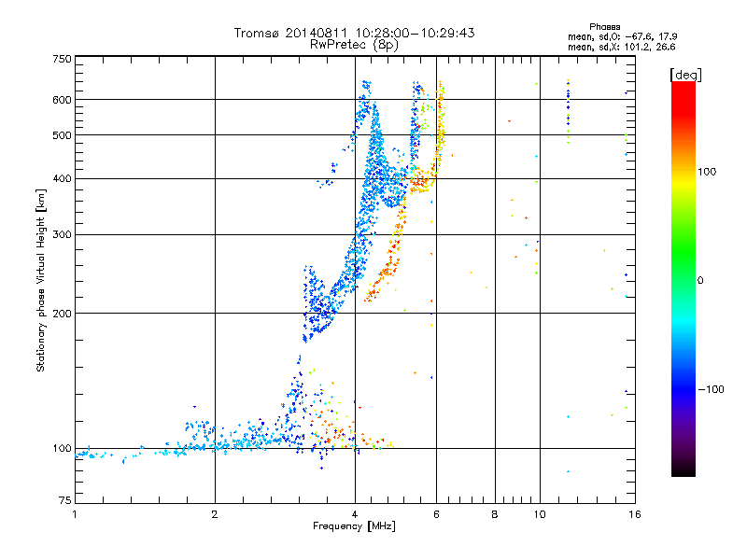Image resolution: width=747 pixels, height=560 pixels.
Task: Click the blue O-mode cluster near 200 km
Action: coord(321,305)
